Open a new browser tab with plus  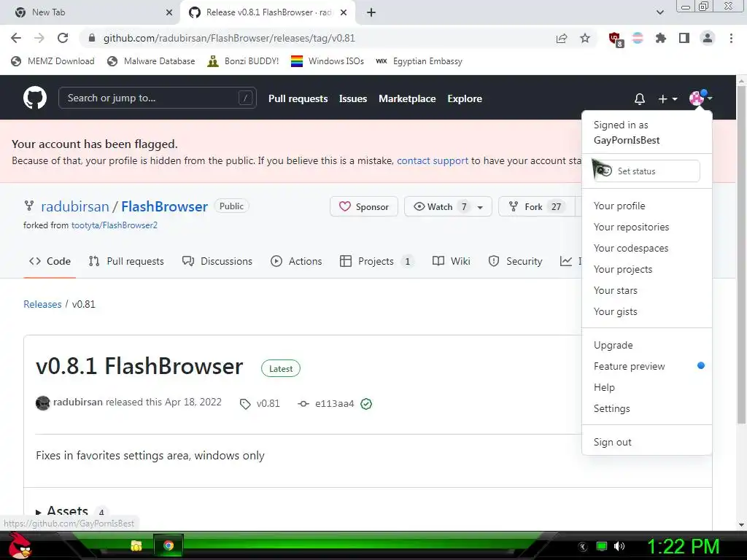tap(371, 12)
